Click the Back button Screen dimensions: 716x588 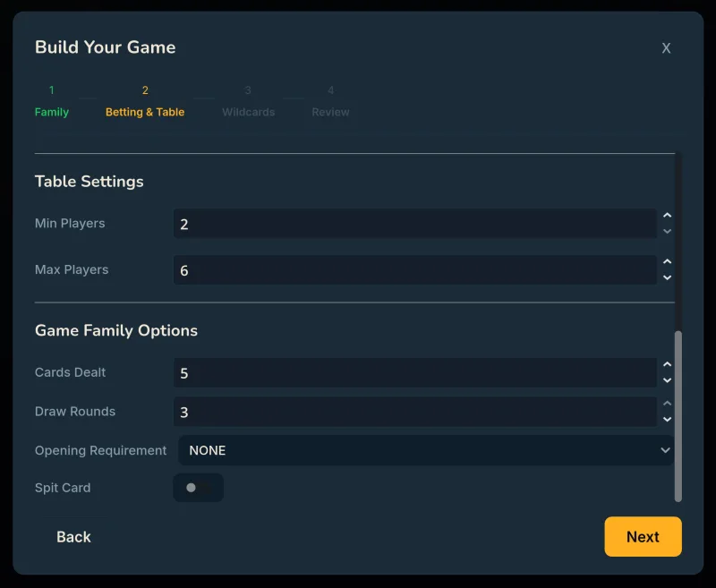pos(72,537)
